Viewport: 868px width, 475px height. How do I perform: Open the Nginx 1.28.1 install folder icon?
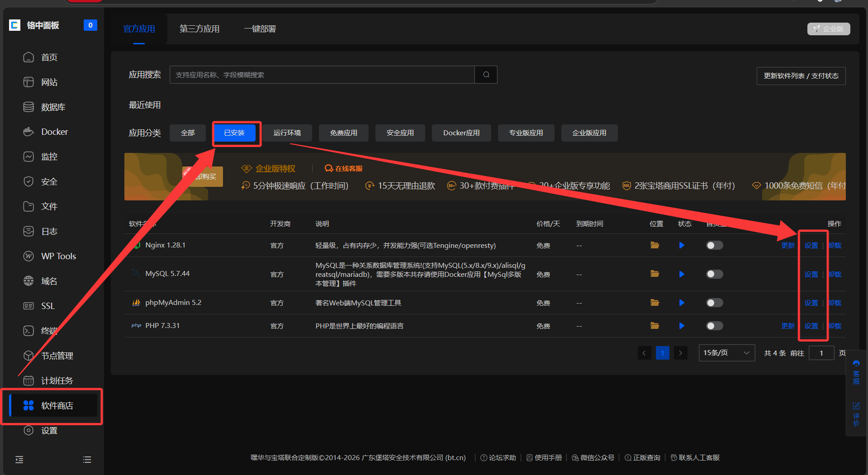655,245
